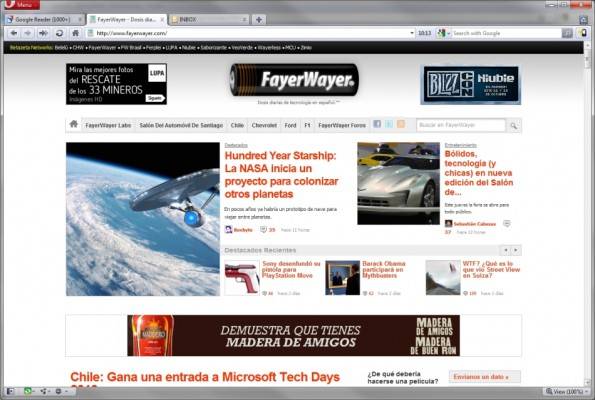Click the vertical page scrollbar
The height and width of the screenshot is (400, 595).
click(587, 214)
